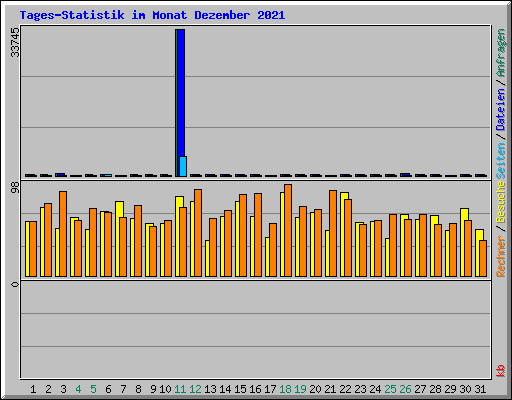Screen dimensions: 512x400
Task: Click the chart title 'Tages-Statistik im Monat Dezember 2021'
Action: click(x=152, y=15)
